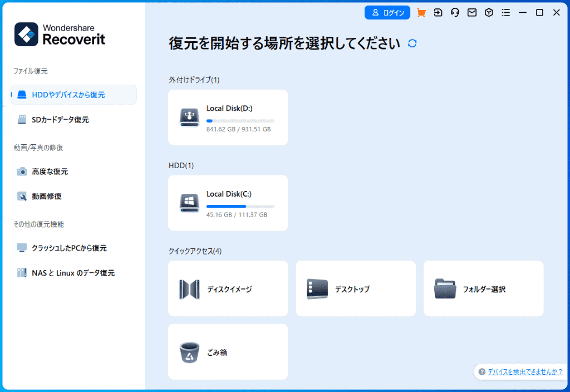Viewport: 570px width, 392px height.
Task: Click the ログイン login button
Action: click(387, 13)
